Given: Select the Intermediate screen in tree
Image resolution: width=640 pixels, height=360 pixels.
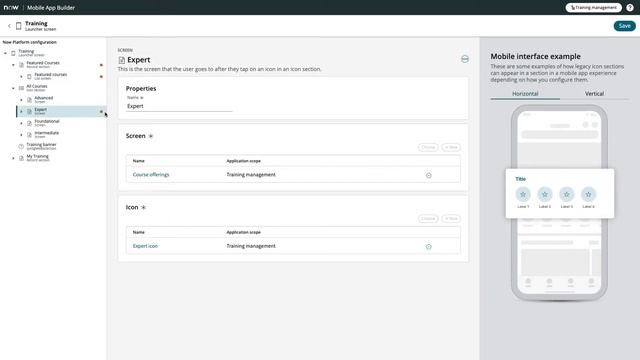Looking at the screenshot, I should (x=47, y=135).
